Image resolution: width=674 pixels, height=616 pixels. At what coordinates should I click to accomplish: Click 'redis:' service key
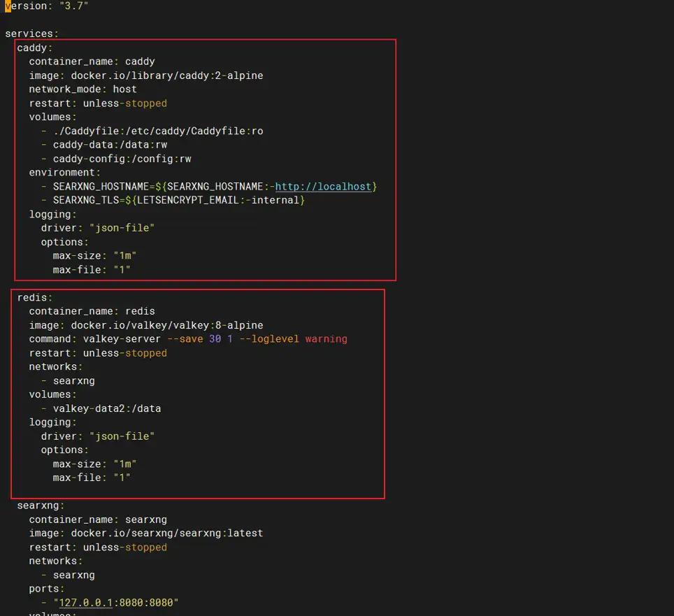tap(34, 297)
